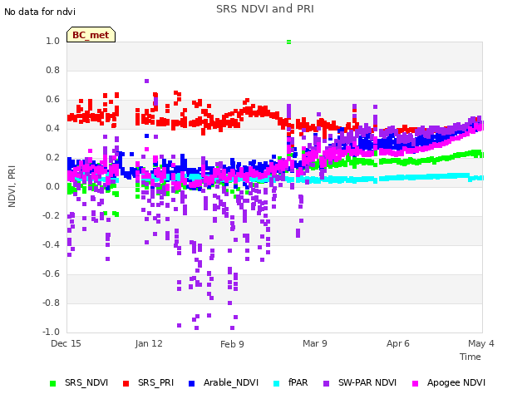The height and width of the screenshot is (399, 532).
Task: Click the NDVI, PRI y-axis title
Action: [x=12, y=186]
